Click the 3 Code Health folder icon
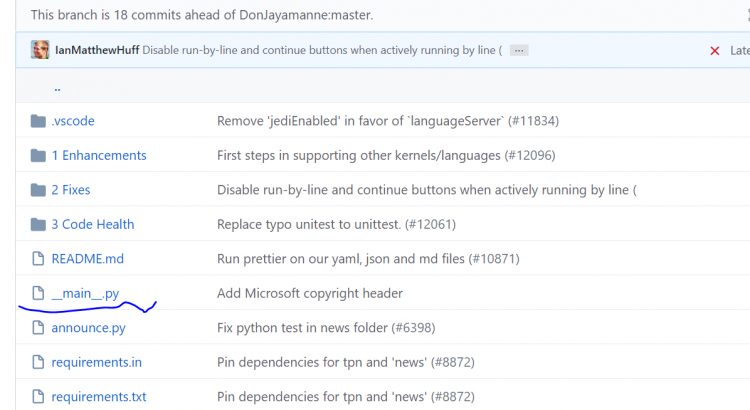This screenshot has width=750, height=410. (x=38, y=224)
